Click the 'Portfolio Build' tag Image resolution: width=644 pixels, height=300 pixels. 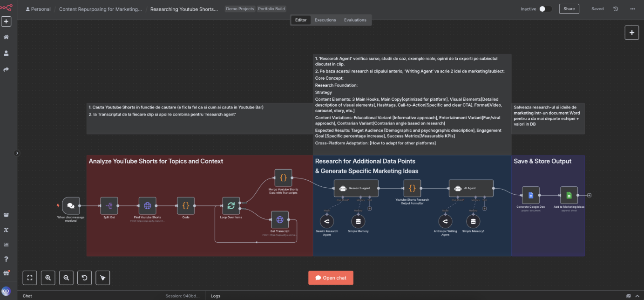pyautogui.click(x=271, y=9)
